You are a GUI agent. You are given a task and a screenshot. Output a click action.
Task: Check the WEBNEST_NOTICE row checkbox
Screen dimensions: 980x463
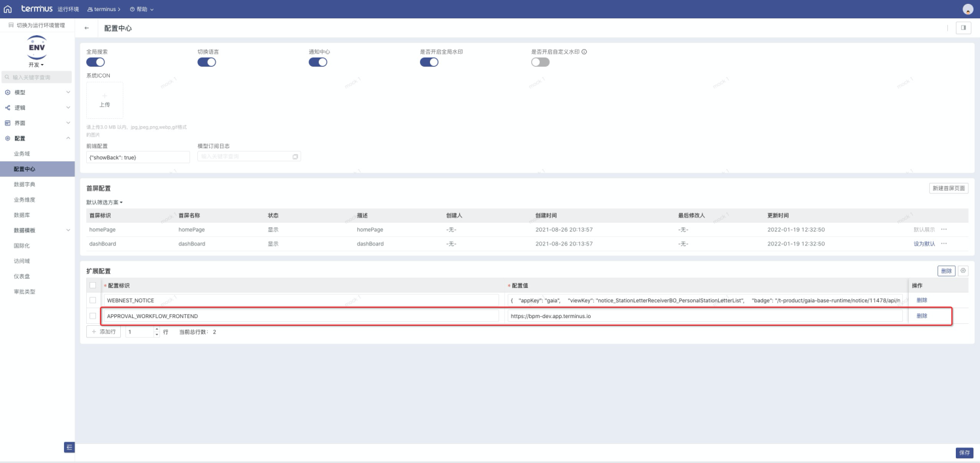[x=93, y=300]
